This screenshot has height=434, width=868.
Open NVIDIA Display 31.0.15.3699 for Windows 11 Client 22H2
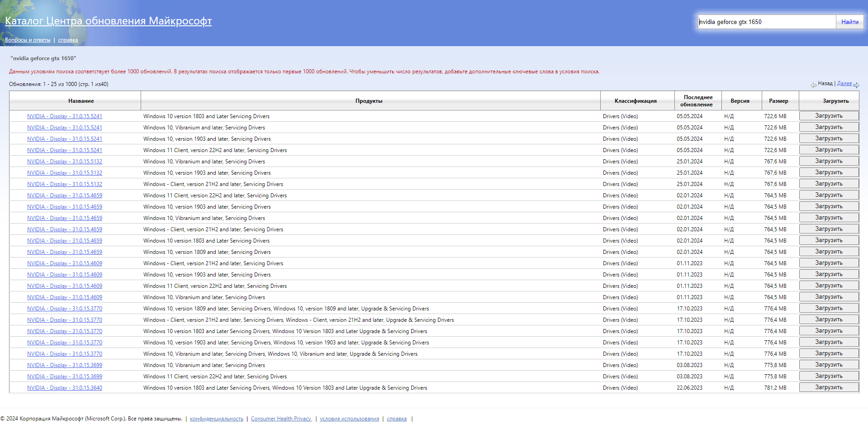click(65, 377)
